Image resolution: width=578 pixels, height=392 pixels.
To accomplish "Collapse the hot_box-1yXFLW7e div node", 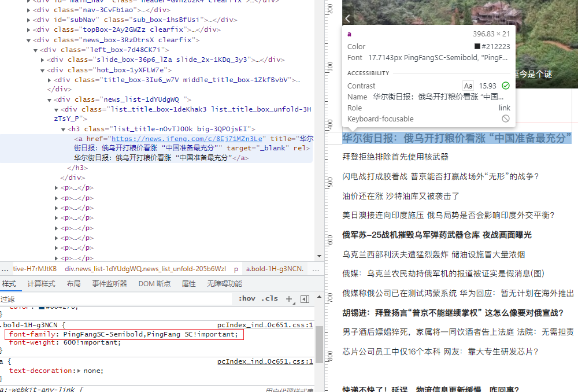I will (42, 70).
